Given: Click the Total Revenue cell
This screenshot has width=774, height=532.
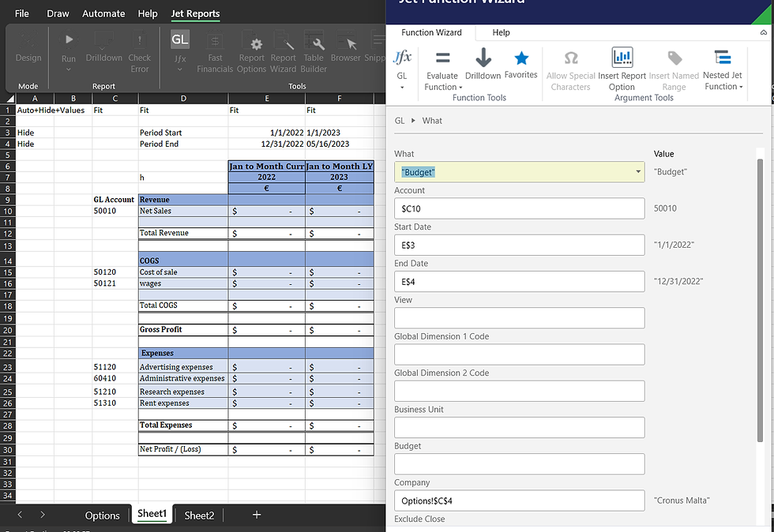Looking at the screenshot, I should pyautogui.click(x=183, y=233).
